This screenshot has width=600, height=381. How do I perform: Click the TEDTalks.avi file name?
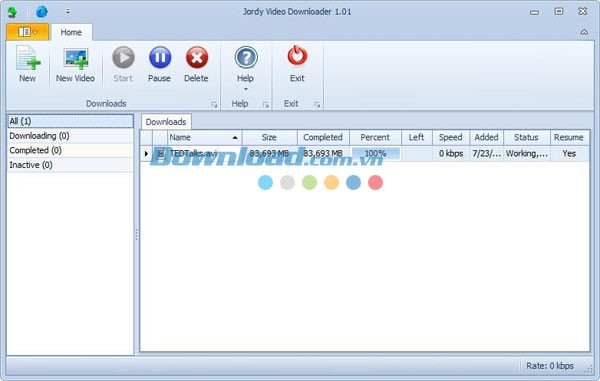pos(193,153)
